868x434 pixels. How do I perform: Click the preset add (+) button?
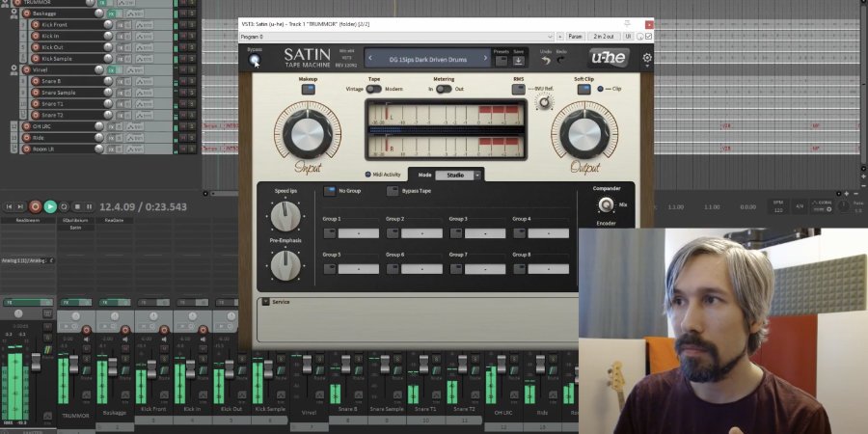click(559, 37)
